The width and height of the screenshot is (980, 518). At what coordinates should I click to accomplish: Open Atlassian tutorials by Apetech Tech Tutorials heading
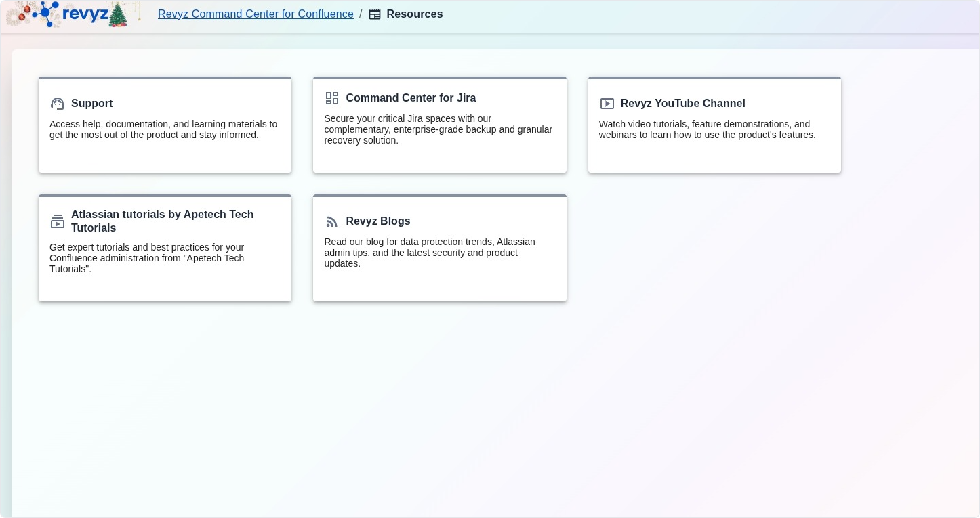[163, 221]
